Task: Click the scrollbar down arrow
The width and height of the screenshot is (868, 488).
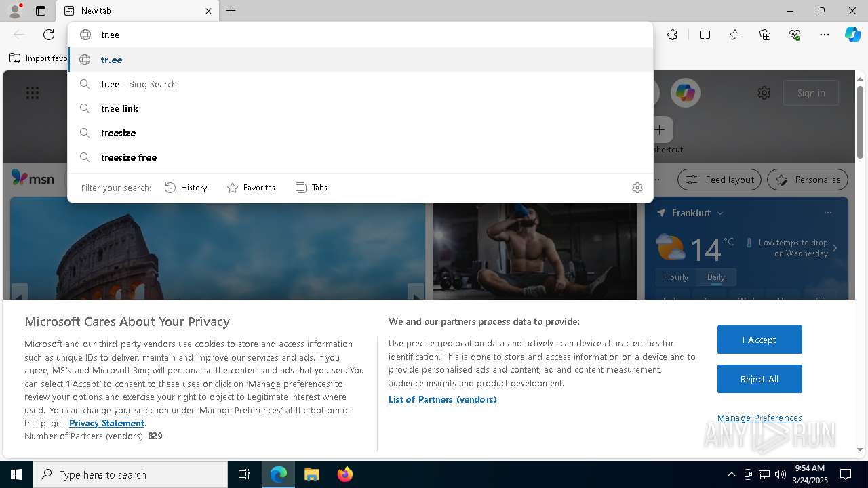Action: point(861,449)
